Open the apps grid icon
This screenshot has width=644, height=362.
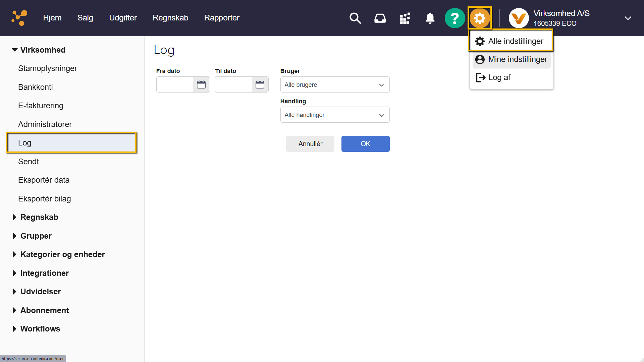pos(405,18)
